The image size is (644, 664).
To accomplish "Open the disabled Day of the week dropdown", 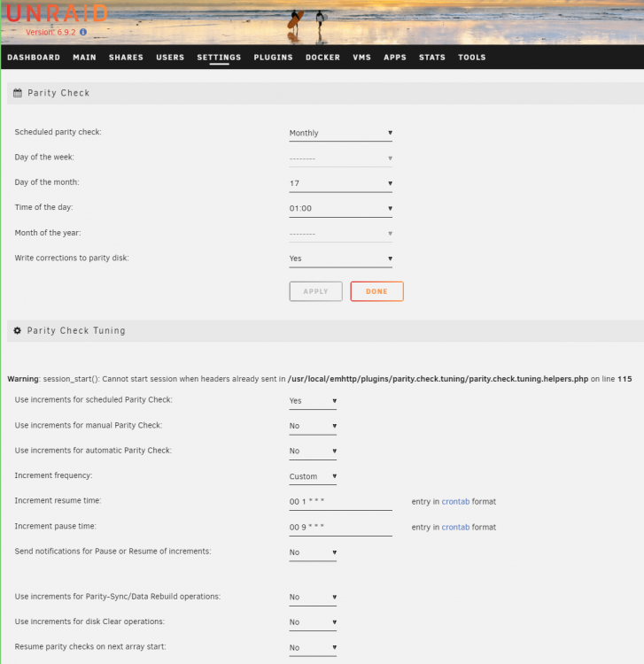I will pyautogui.click(x=341, y=158).
